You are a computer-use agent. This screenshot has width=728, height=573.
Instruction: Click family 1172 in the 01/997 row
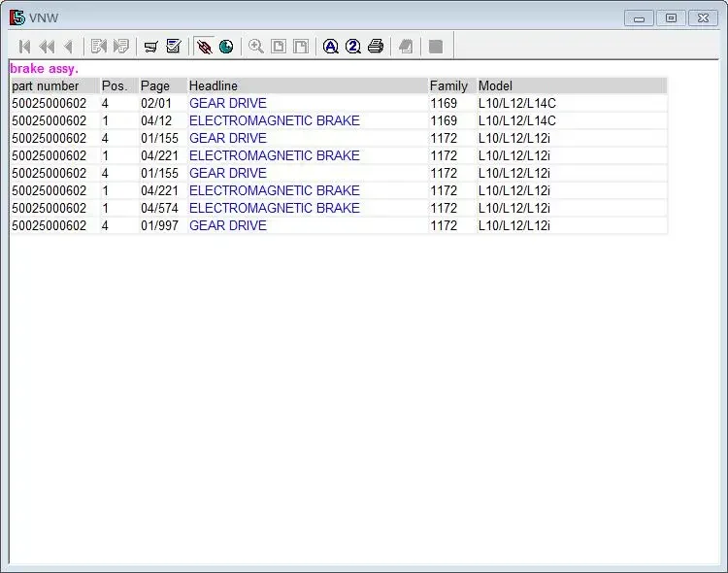(444, 226)
